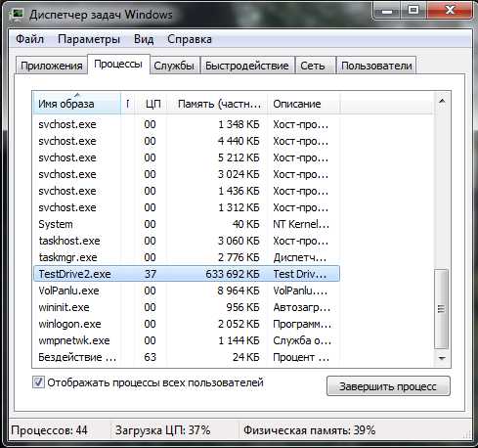Screen dimensions: 478x448
Task: Open the Параметры menu
Action: tap(89, 39)
